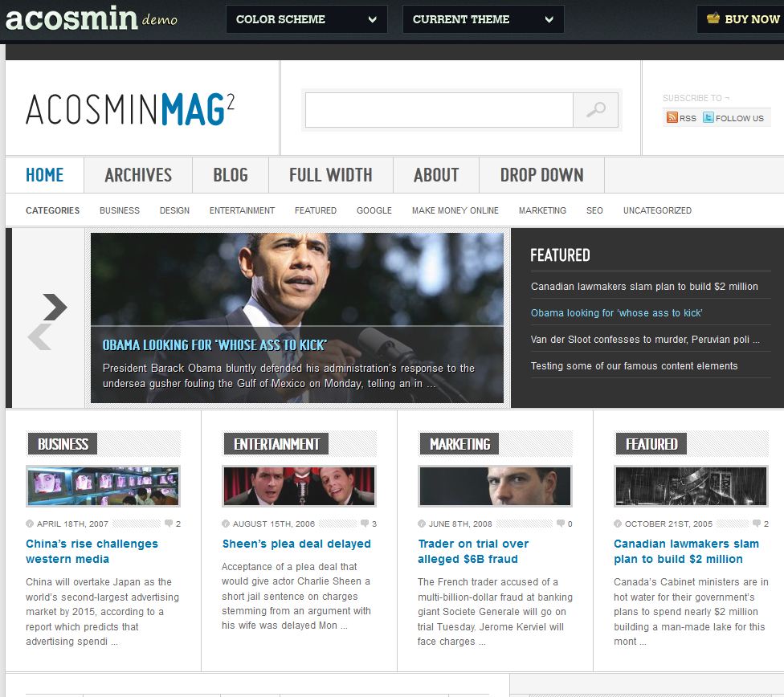Open the Full Width navigation tab

point(330,175)
